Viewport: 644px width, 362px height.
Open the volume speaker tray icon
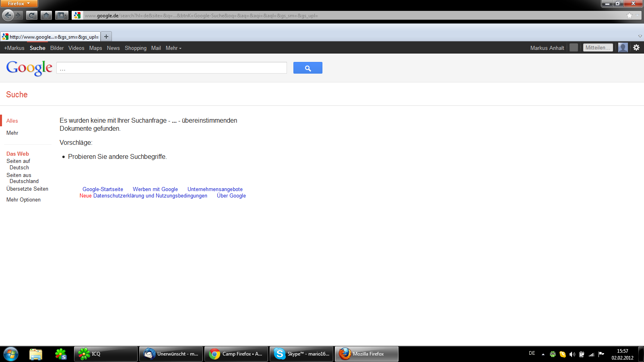[x=572, y=354]
